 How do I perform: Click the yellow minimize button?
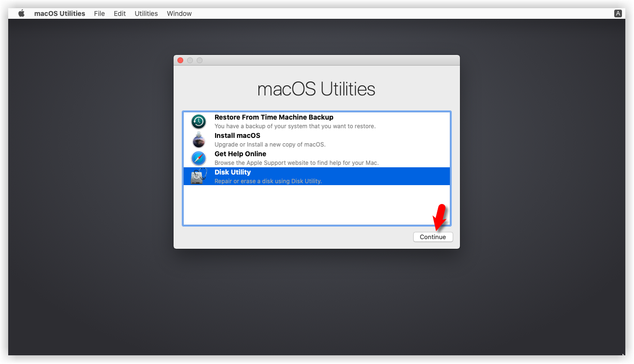[190, 60]
